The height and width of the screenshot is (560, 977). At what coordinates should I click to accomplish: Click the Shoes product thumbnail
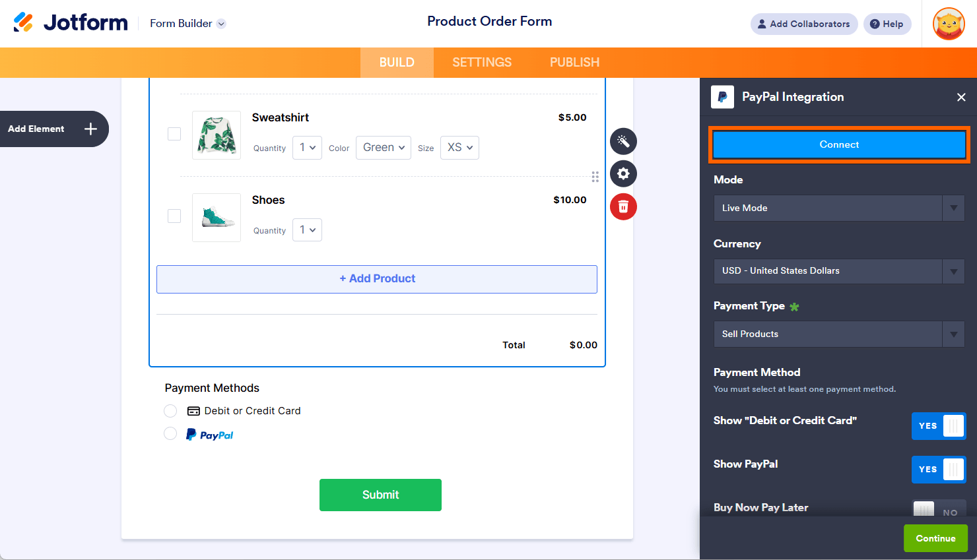217,218
